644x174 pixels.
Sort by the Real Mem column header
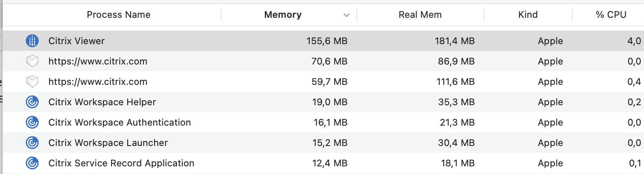point(420,15)
